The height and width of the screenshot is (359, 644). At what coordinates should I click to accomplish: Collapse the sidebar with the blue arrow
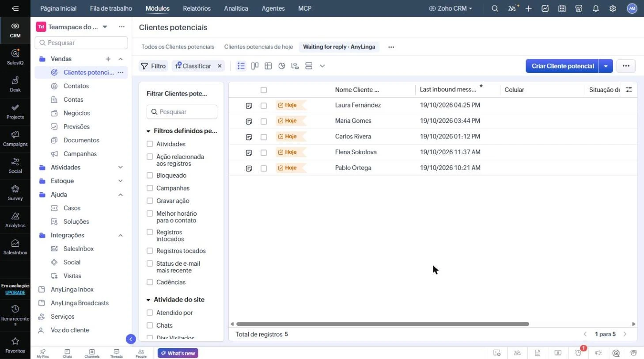130,339
